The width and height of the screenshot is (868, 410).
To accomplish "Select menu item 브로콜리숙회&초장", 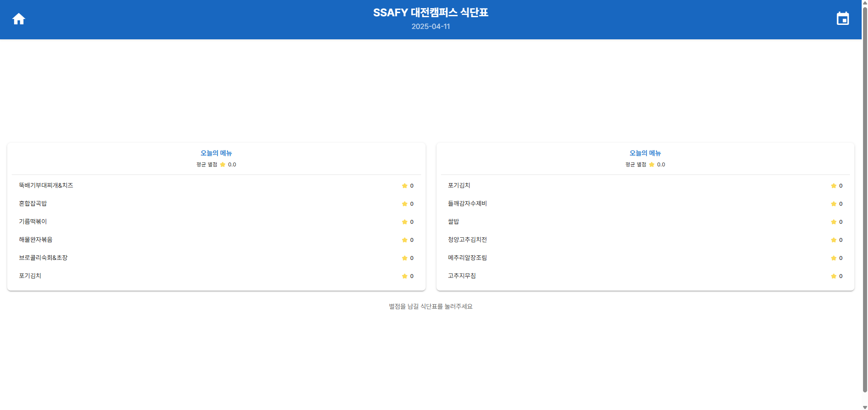I will (43, 258).
